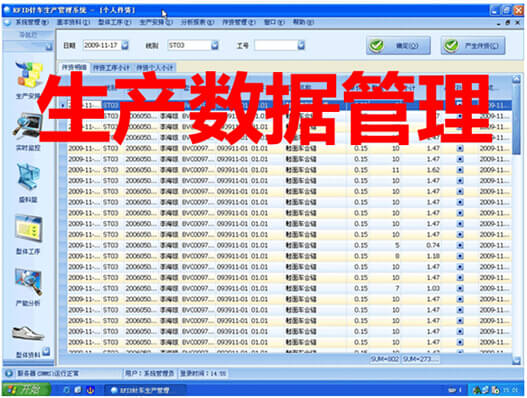527x398 pixels.
Task: Open the 工号 dropdown arrow
Action: (301, 45)
